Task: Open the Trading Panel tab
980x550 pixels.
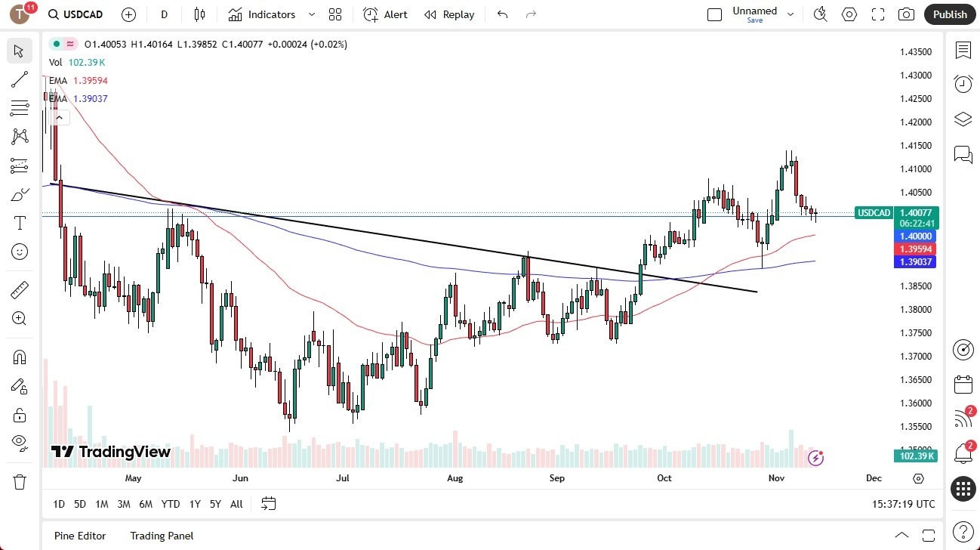Action: tap(162, 536)
